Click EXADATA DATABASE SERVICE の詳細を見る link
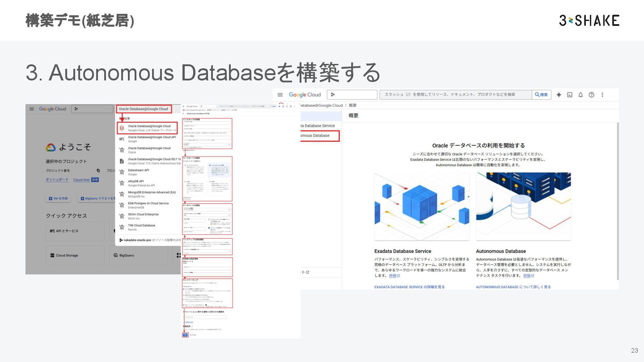This screenshot has width=644, height=362. click(x=410, y=287)
